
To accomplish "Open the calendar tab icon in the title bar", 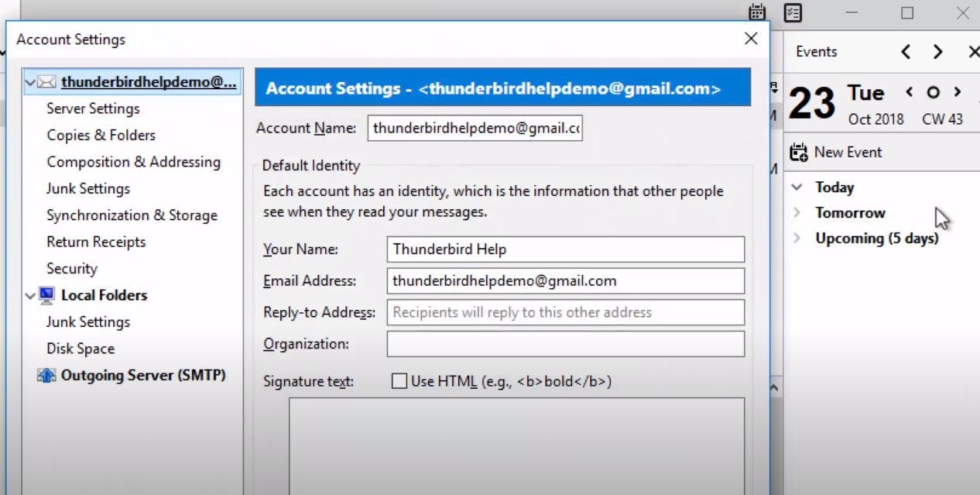I will pos(757,12).
